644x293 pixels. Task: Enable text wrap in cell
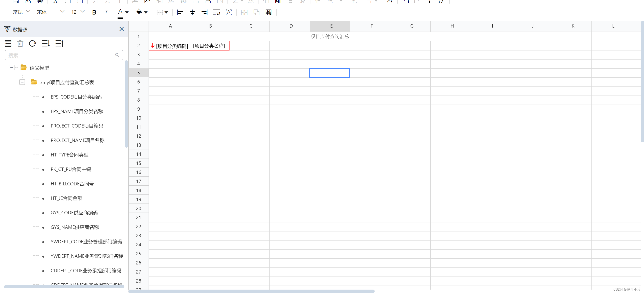click(x=216, y=12)
